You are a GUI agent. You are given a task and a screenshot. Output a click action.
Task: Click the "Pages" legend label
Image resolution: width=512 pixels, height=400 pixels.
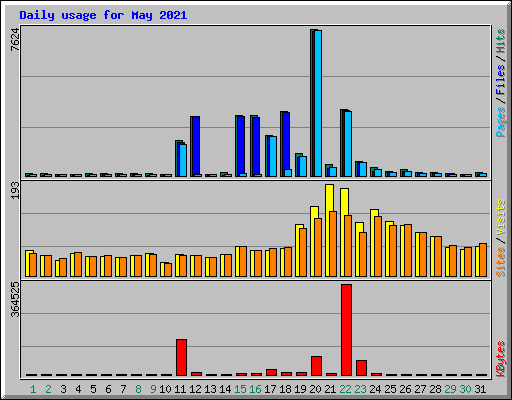(x=501, y=122)
